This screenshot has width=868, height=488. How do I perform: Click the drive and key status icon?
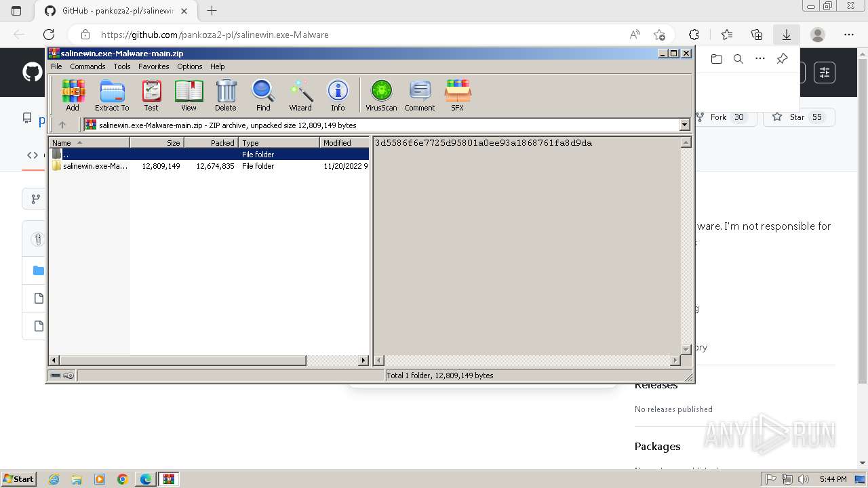(62, 375)
